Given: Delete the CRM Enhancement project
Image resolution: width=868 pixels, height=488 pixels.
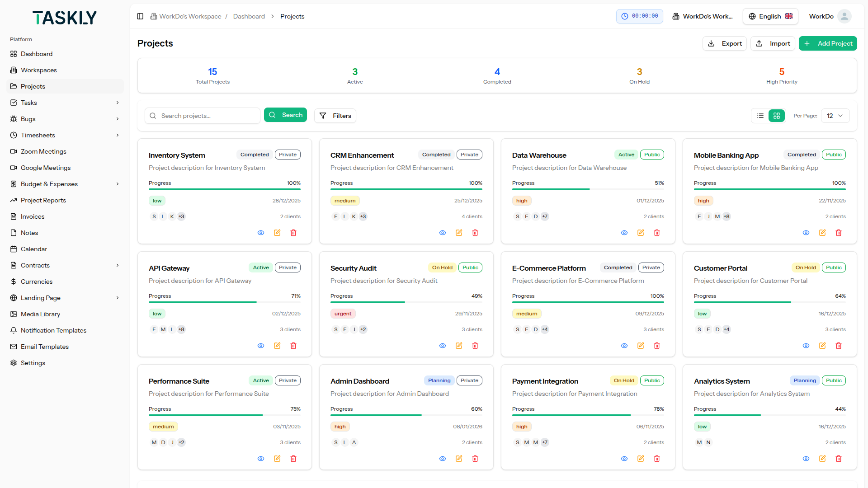Looking at the screenshot, I should coord(475,233).
